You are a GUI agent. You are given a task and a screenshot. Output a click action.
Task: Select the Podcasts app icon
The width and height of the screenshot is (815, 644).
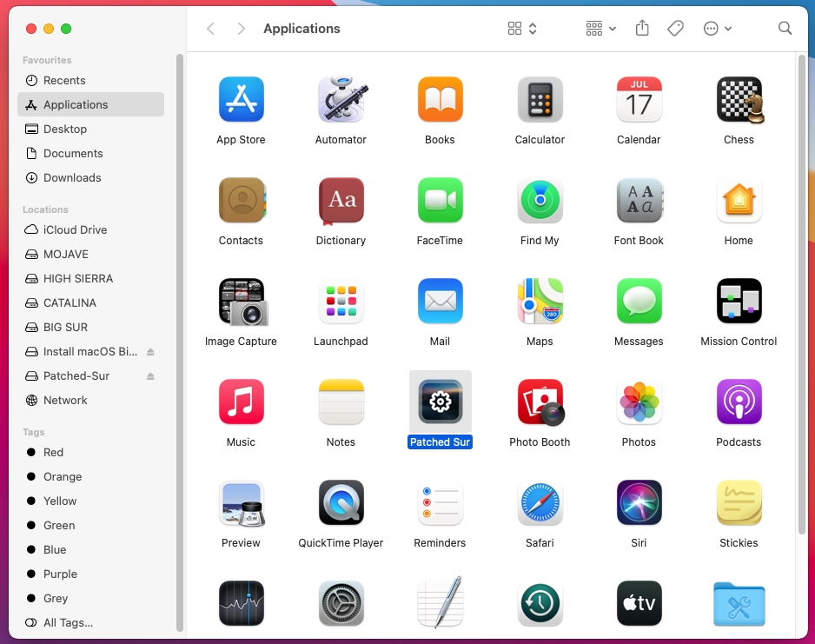click(739, 402)
